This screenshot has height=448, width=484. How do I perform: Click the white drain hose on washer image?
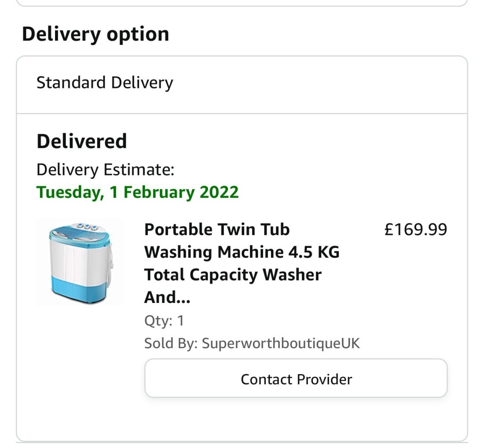coord(110,265)
